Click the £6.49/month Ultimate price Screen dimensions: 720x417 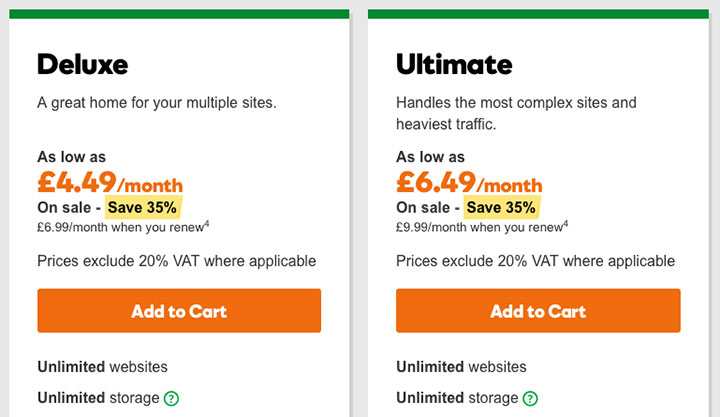[469, 182]
